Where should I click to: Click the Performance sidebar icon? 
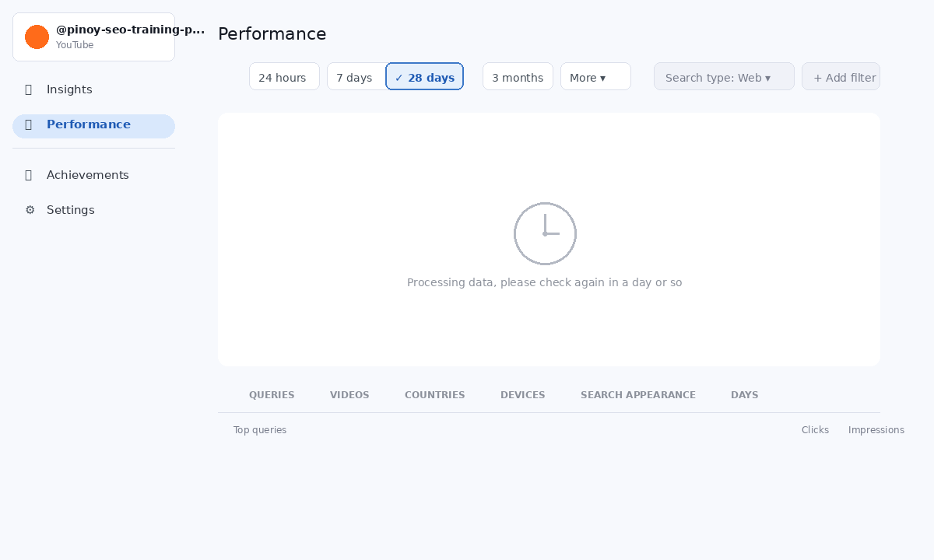click(x=29, y=124)
